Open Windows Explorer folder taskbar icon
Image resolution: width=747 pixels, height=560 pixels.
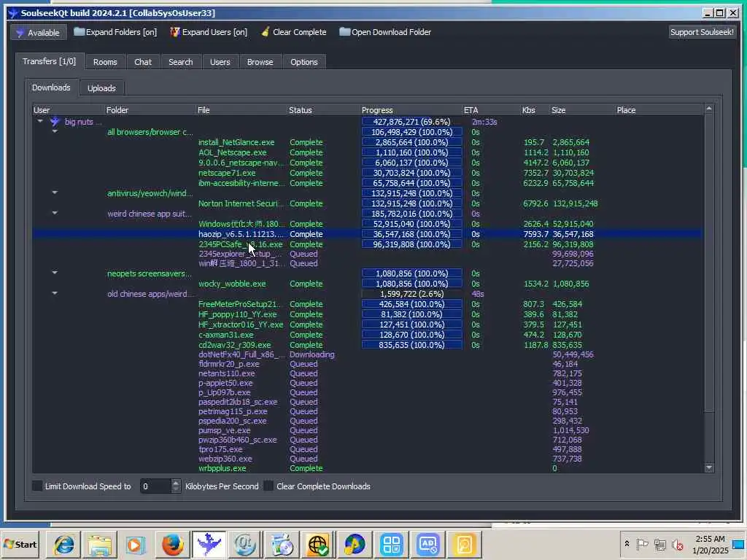click(99, 544)
